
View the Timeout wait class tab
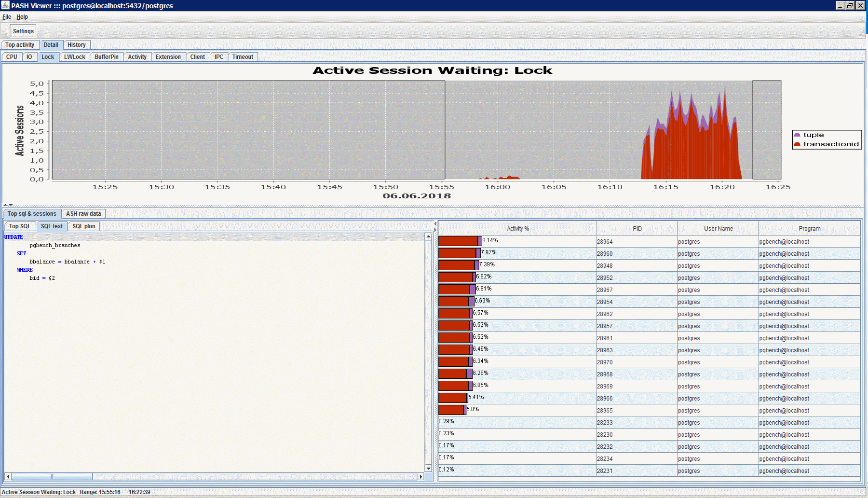(x=243, y=56)
